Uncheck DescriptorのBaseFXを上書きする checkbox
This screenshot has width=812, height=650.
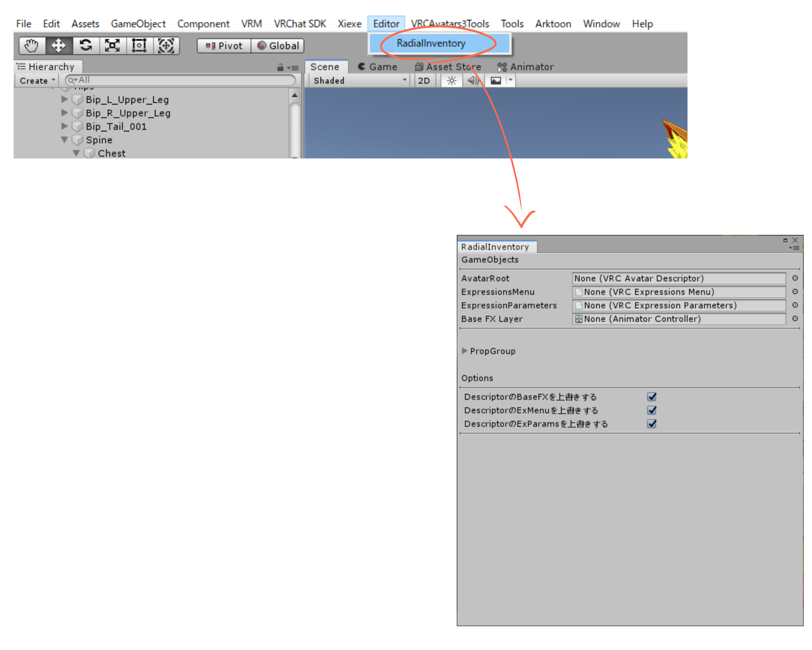[x=652, y=396]
